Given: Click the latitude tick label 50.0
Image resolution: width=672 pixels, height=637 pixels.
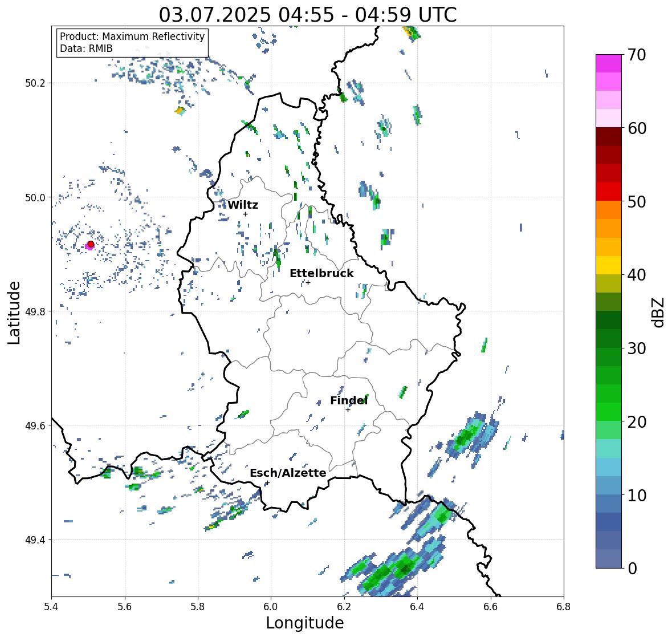Looking at the screenshot, I should [35, 198].
